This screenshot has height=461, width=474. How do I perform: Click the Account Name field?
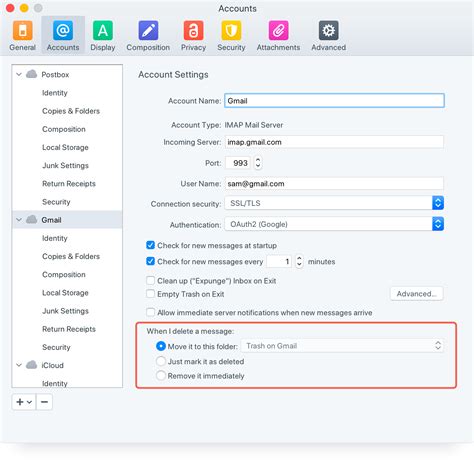(334, 100)
